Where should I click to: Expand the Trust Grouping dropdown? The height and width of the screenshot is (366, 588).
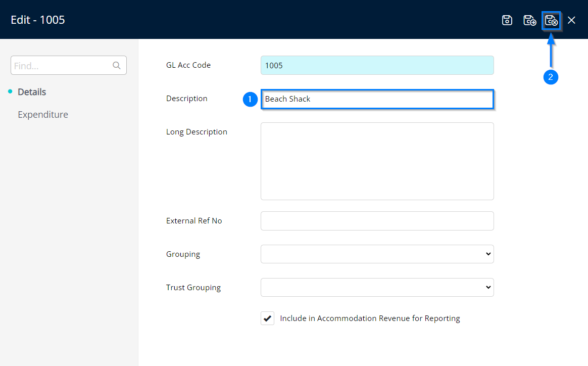tap(377, 287)
